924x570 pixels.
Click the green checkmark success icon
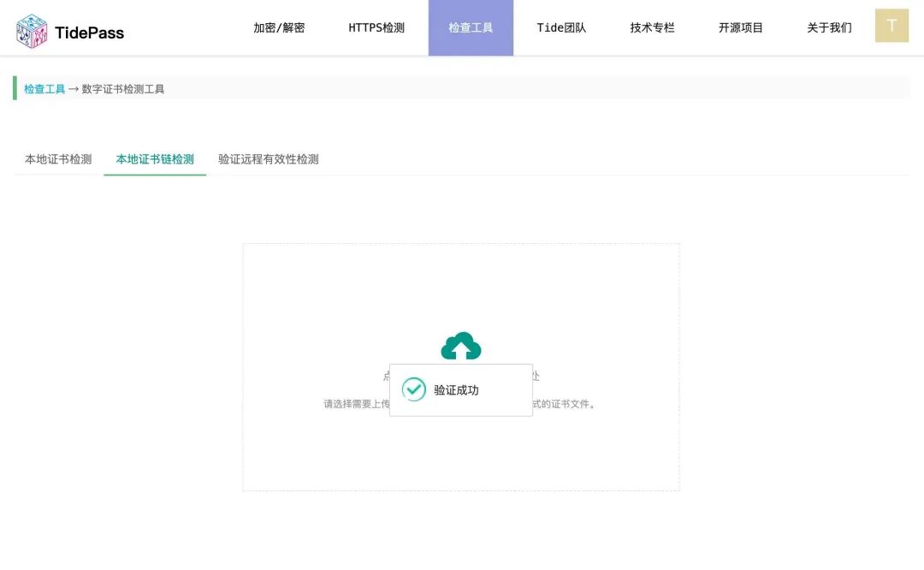click(x=414, y=389)
